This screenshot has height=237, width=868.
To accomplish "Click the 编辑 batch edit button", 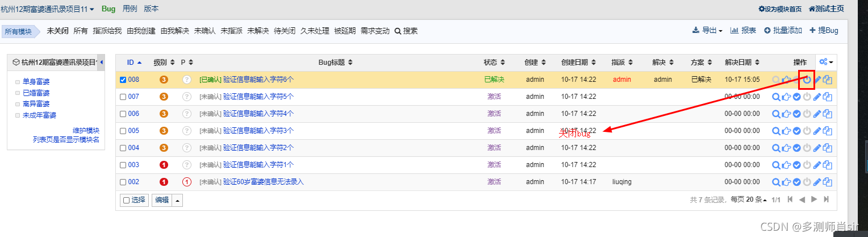I will click(x=162, y=200).
